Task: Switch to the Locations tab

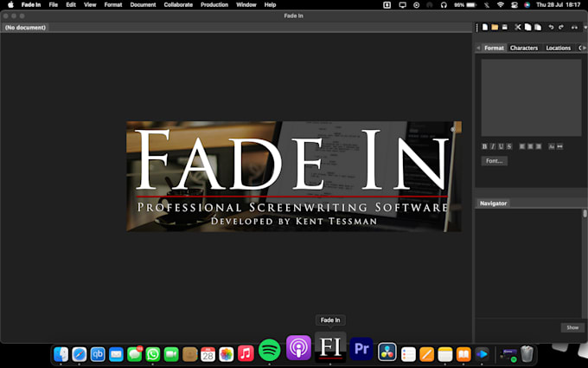Action: click(x=558, y=48)
